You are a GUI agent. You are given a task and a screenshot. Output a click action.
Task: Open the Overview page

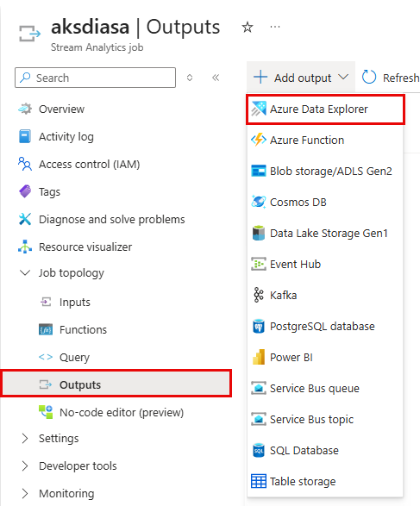tap(61, 109)
